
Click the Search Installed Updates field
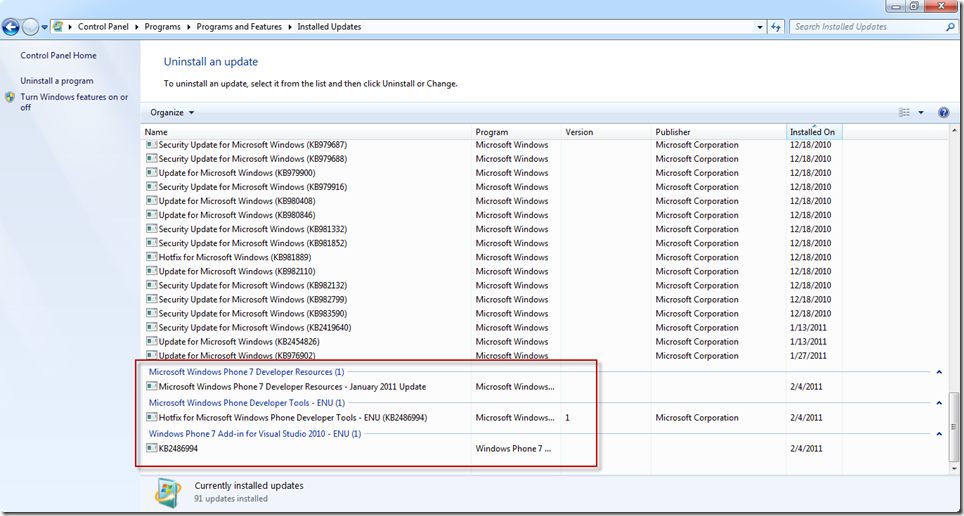867,27
